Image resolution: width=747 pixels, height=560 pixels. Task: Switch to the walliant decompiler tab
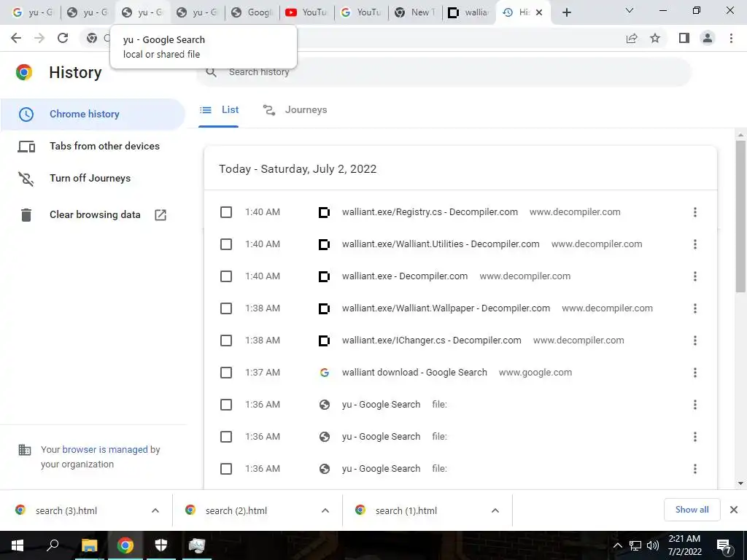469,12
